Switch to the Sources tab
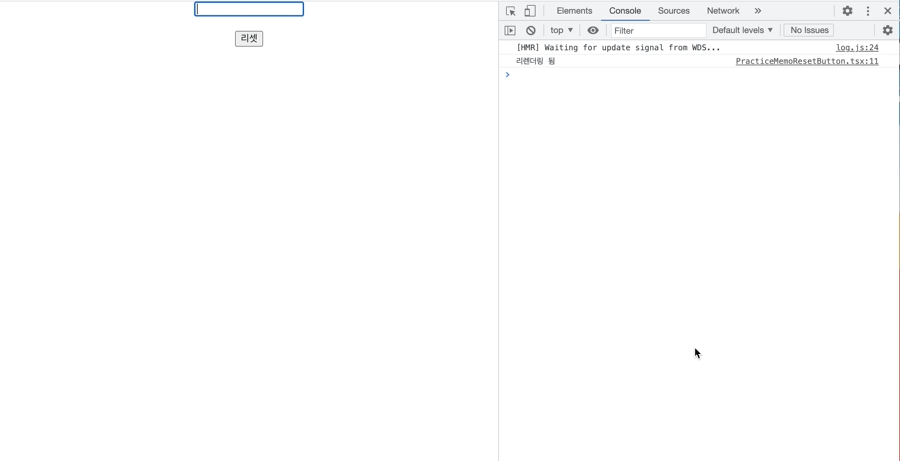The height and width of the screenshot is (461, 900). coord(674,11)
